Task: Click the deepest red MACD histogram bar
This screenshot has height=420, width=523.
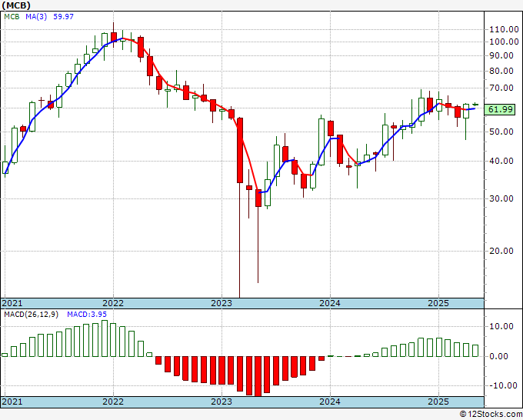Action: point(258,376)
